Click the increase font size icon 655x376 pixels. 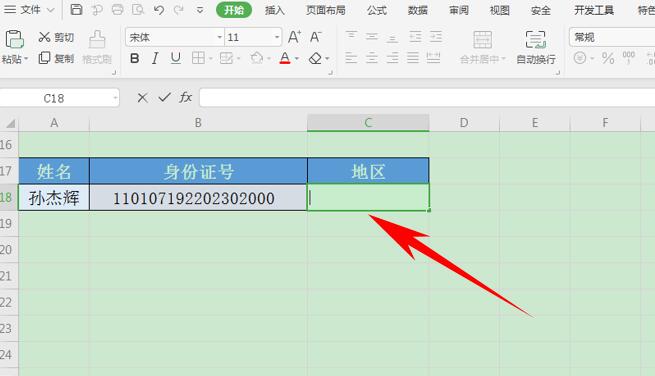pyautogui.click(x=294, y=37)
